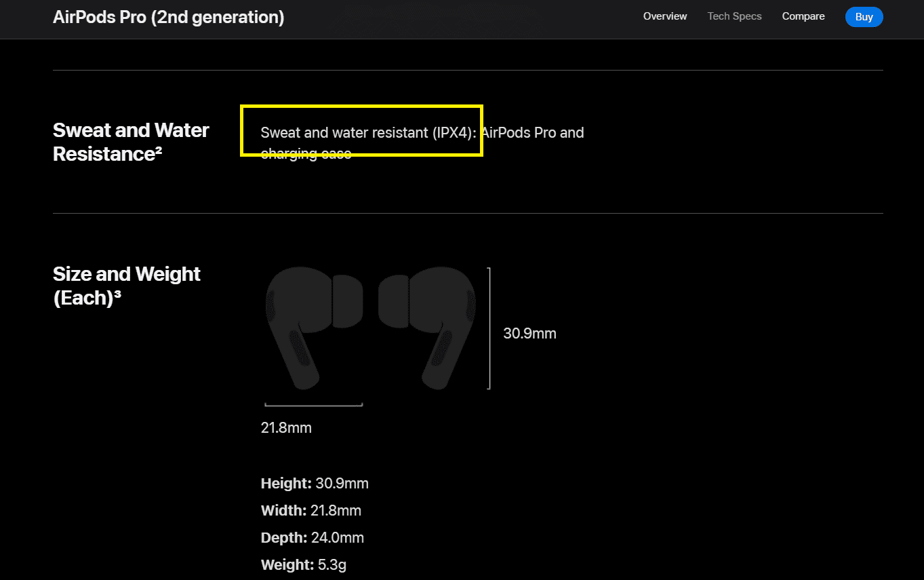This screenshot has height=580, width=924.
Task: Click the AirPods Pro (2nd generation) title
Action: tap(169, 17)
